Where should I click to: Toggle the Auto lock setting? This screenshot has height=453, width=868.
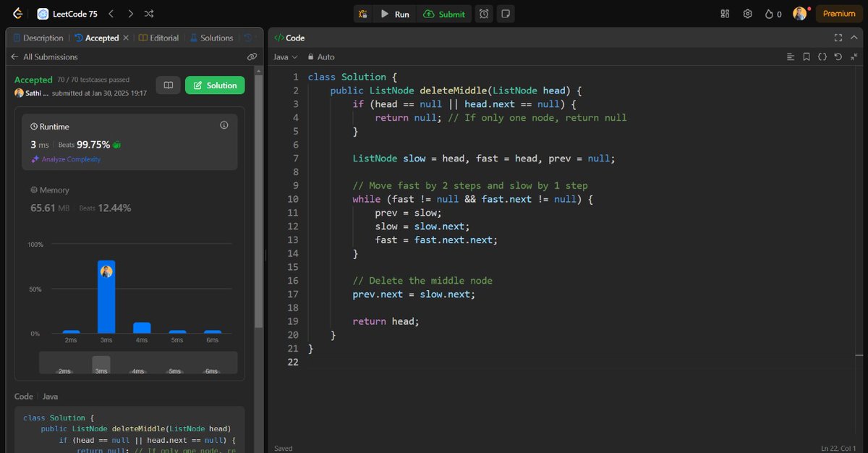(x=321, y=56)
